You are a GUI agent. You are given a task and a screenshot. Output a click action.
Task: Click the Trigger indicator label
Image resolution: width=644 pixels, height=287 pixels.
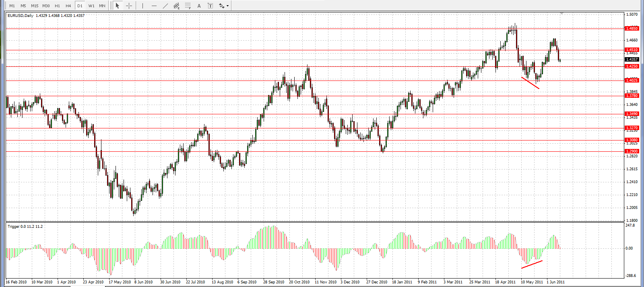click(25, 227)
